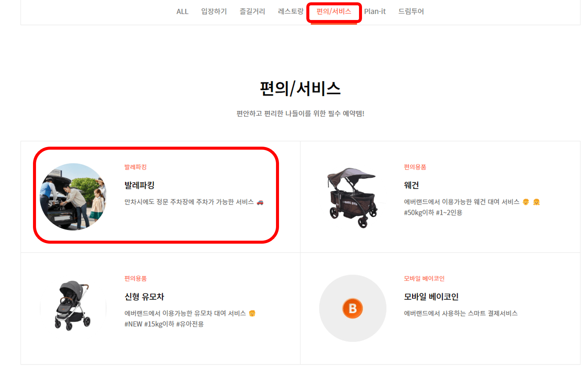Viewport: 588px width, 375px height.
Task: Switch to the 레스토랑 tab
Action: click(291, 11)
